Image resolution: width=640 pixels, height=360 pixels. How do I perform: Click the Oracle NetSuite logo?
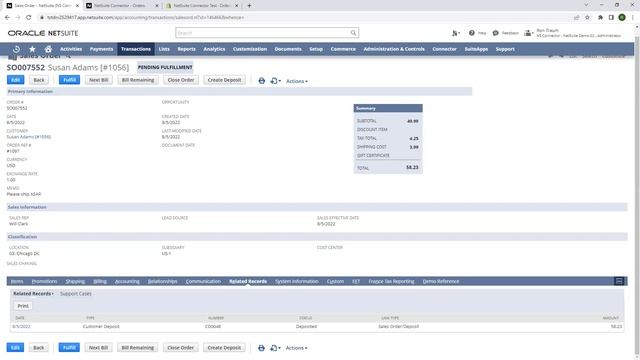pos(43,33)
